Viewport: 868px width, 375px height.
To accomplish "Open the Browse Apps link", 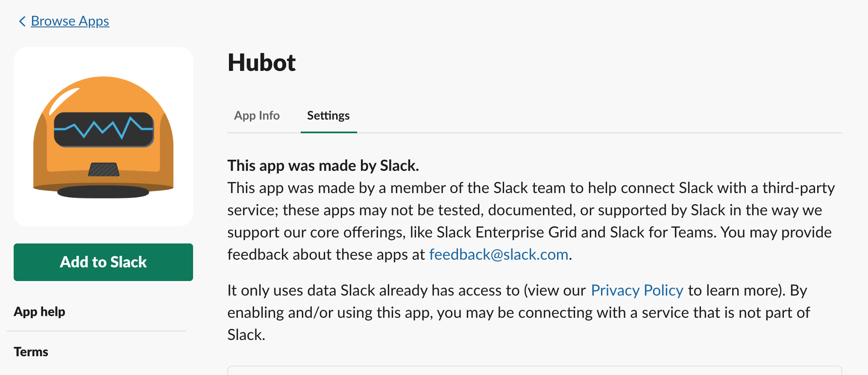I will pos(70,21).
